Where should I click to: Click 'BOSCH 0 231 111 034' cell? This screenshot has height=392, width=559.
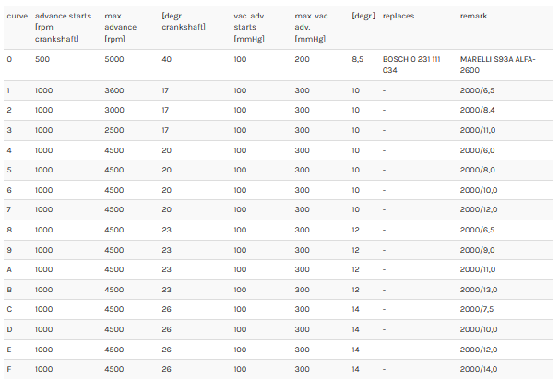pos(411,65)
